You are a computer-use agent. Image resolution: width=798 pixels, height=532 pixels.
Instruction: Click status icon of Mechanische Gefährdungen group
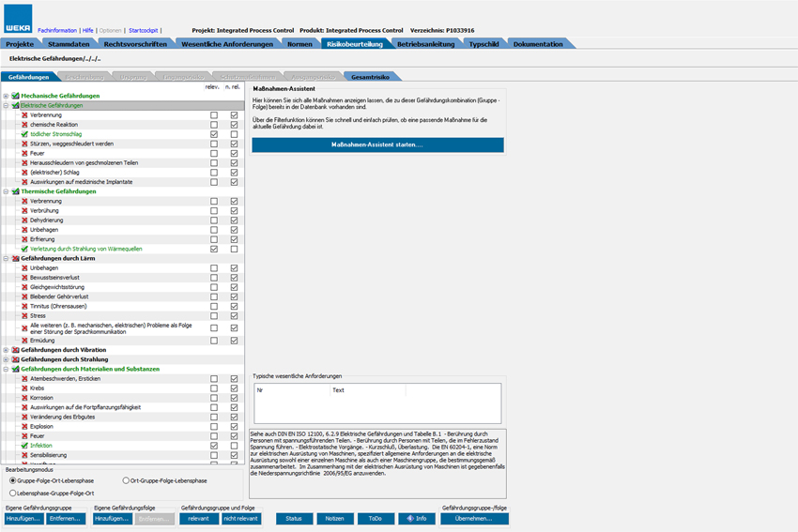(x=15, y=96)
